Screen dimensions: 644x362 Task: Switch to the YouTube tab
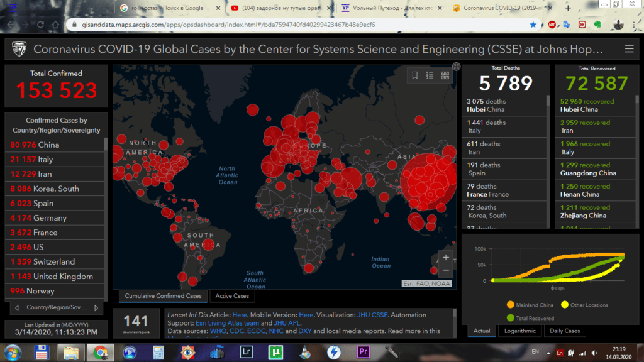tap(280, 8)
